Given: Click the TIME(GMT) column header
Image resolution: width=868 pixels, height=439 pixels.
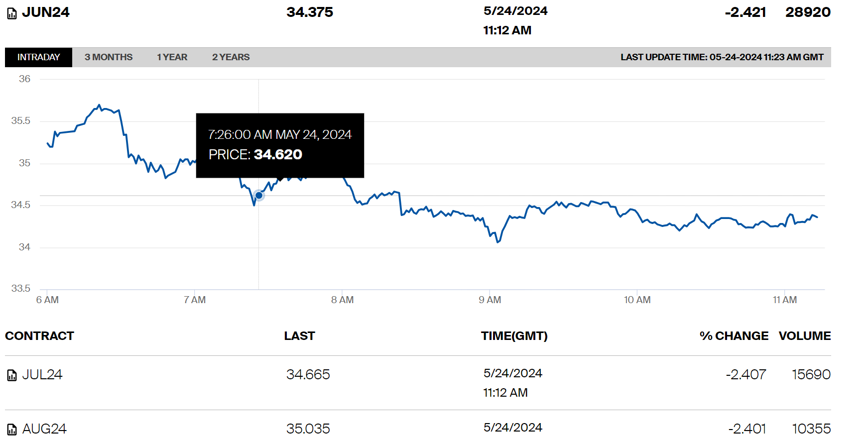Looking at the screenshot, I should pos(514,336).
